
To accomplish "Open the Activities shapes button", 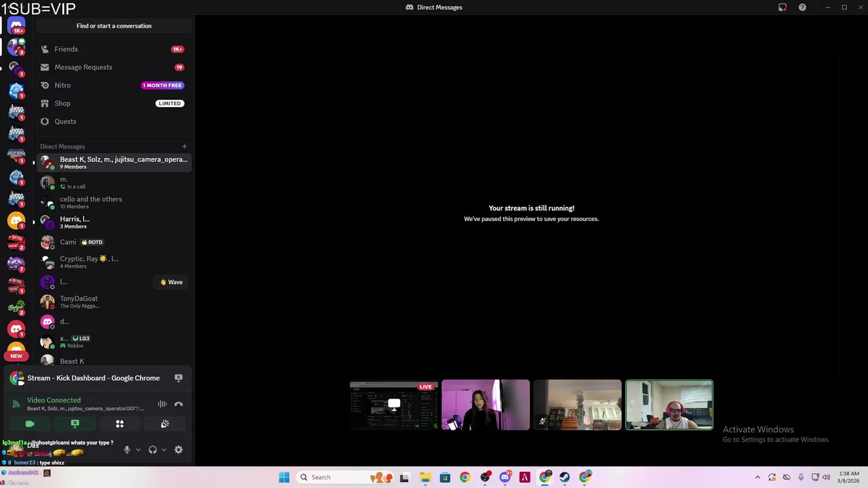I will [x=119, y=424].
